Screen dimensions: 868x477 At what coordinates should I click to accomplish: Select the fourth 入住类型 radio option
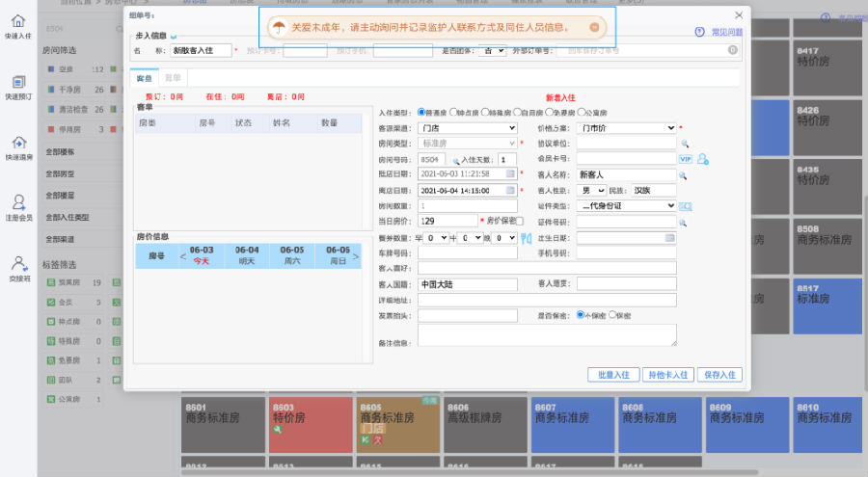[517, 113]
